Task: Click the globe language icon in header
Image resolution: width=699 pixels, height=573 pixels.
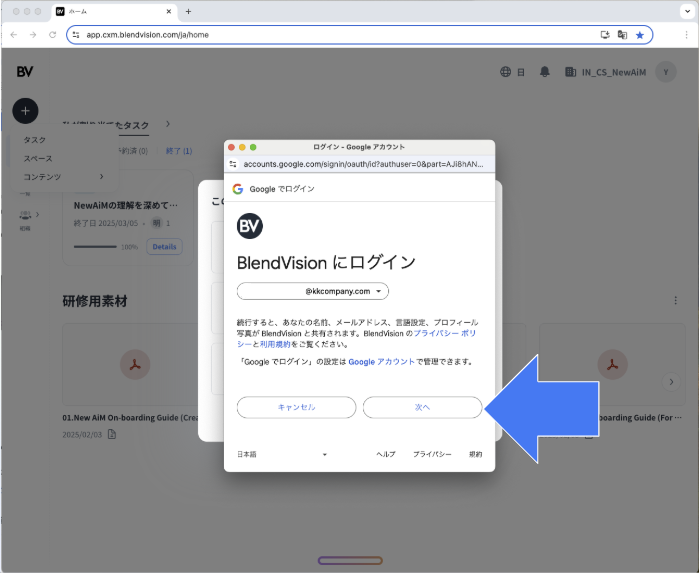Action: (x=506, y=72)
